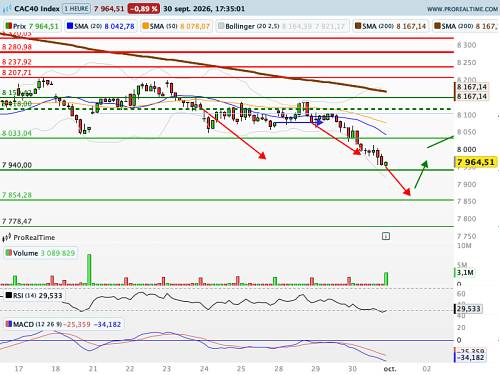Viewport: 500px width, 375px height.
Task: Click the chart icon beside CAC40 Index
Action: click(7, 9)
